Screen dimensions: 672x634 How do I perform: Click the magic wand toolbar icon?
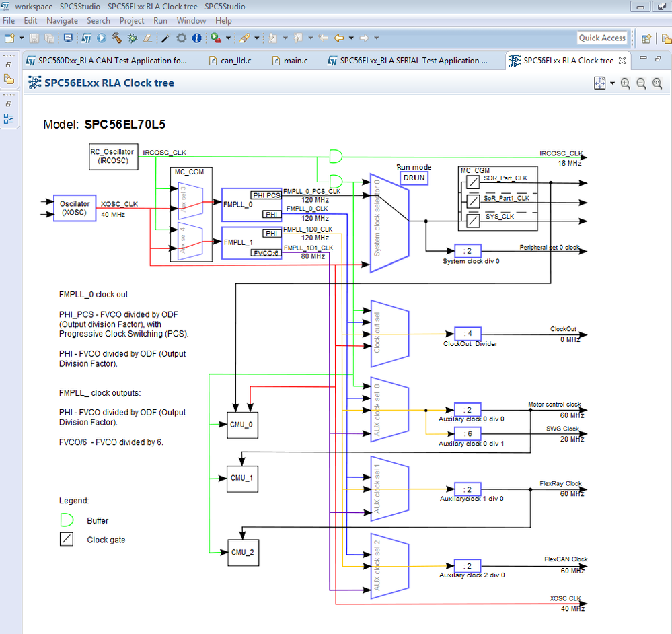(x=166, y=38)
